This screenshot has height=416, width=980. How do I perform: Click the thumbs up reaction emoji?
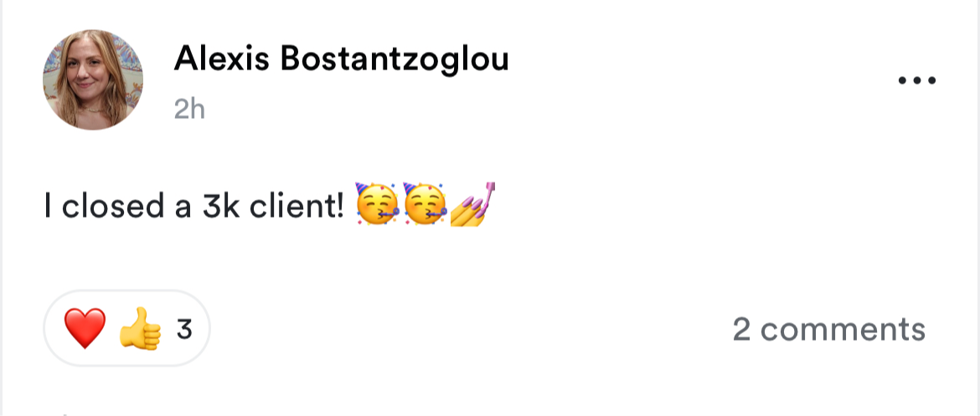tap(139, 329)
